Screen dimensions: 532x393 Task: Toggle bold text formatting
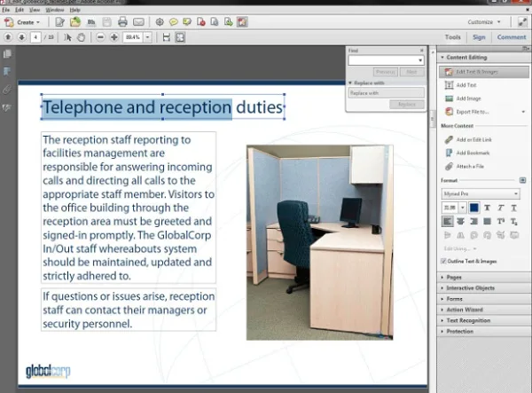click(487, 208)
